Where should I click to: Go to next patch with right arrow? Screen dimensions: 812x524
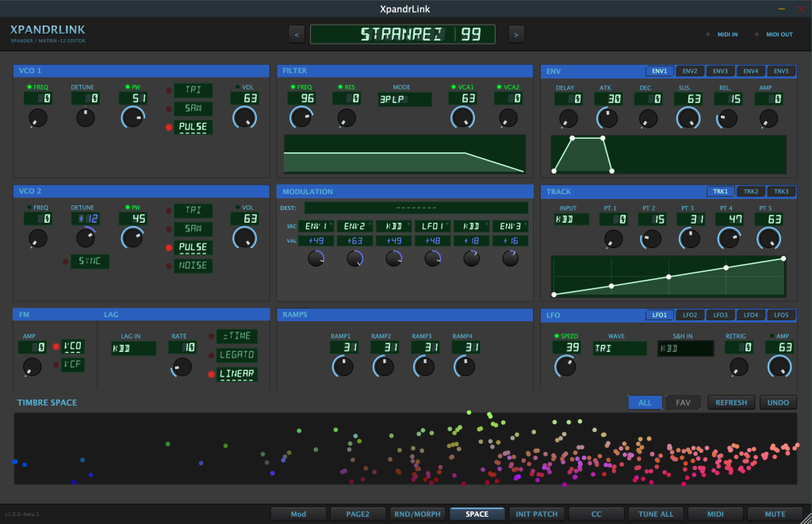(515, 35)
